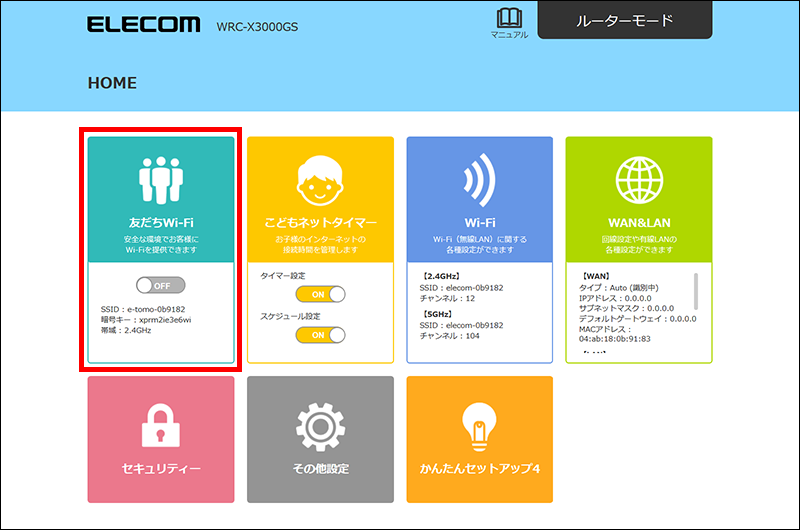800x530 pixels.
Task: Click the デフォルトゲートウェイ : 0.0.0.0 text
Action: coord(638,319)
